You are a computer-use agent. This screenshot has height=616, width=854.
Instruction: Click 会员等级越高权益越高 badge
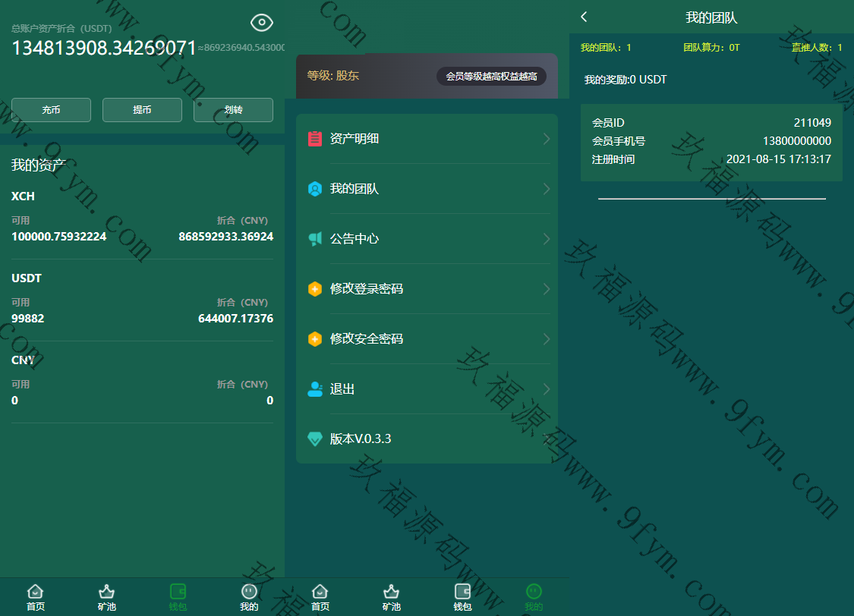pyautogui.click(x=491, y=76)
